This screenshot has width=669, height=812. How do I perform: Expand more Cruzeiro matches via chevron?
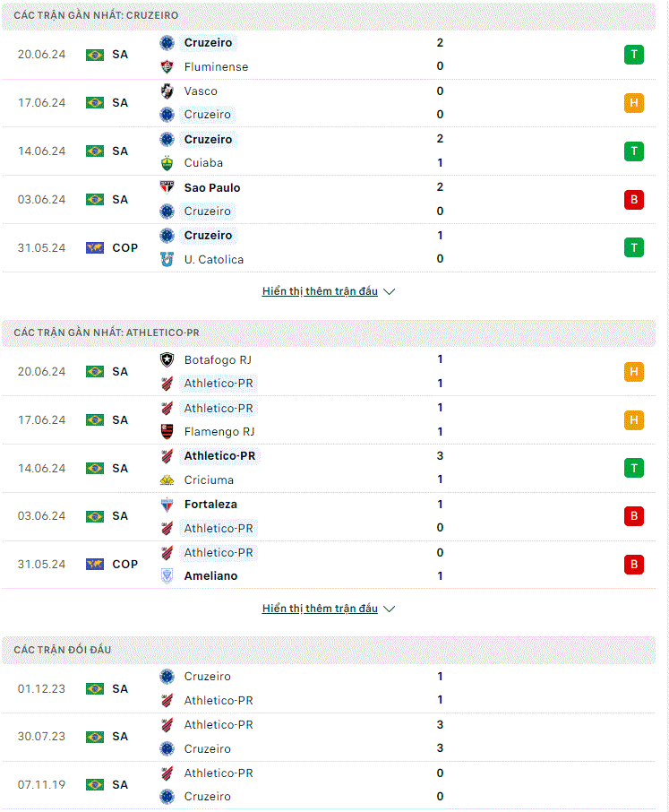point(389,291)
